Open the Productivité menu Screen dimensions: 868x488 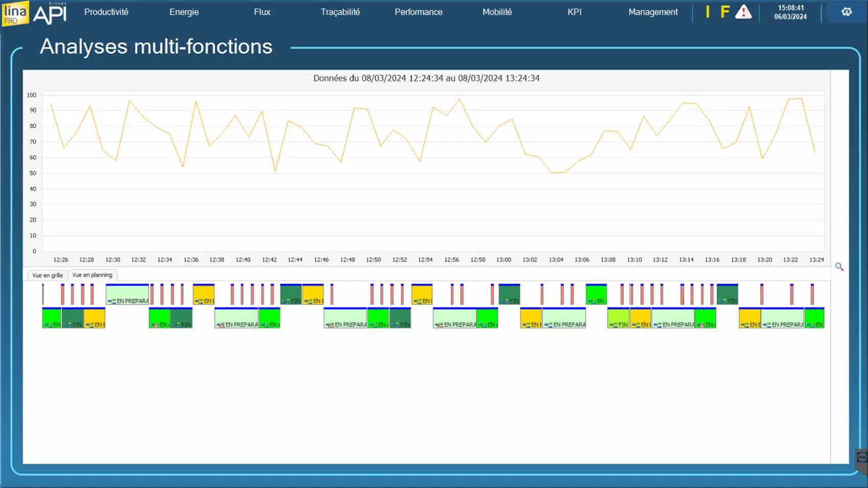[x=106, y=12]
